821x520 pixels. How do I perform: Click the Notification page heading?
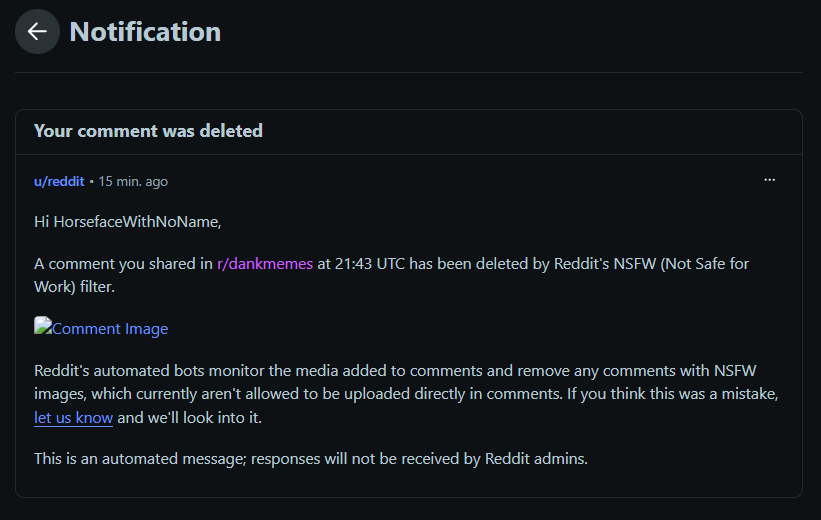[x=145, y=32]
